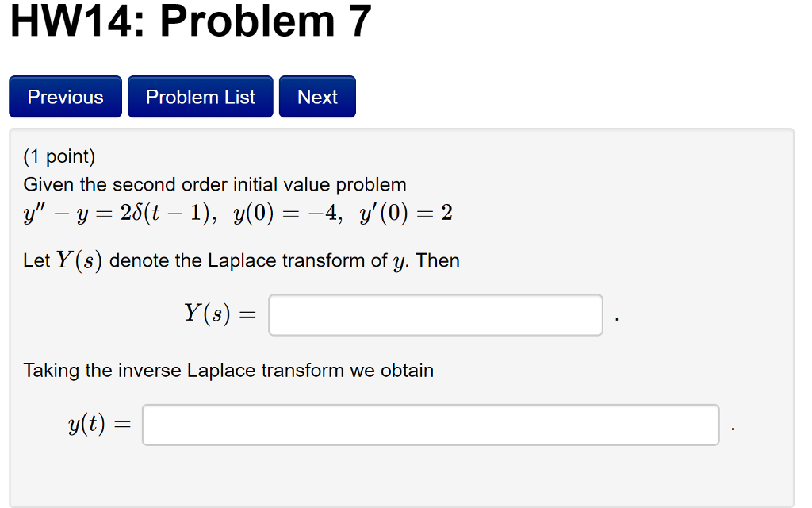Click the (1 point) label
Viewport: 812px width, 508px height.
pyautogui.click(x=59, y=156)
